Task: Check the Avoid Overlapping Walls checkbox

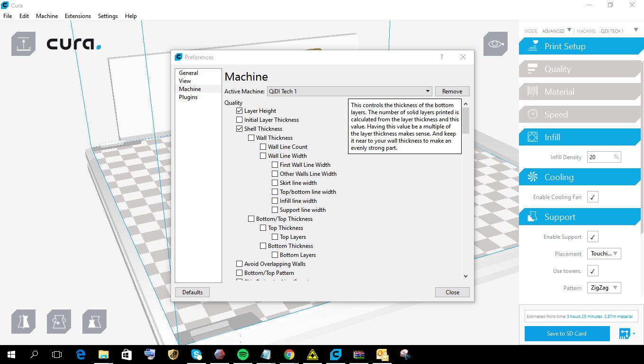Action: pyautogui.click(x=239, y=264)
